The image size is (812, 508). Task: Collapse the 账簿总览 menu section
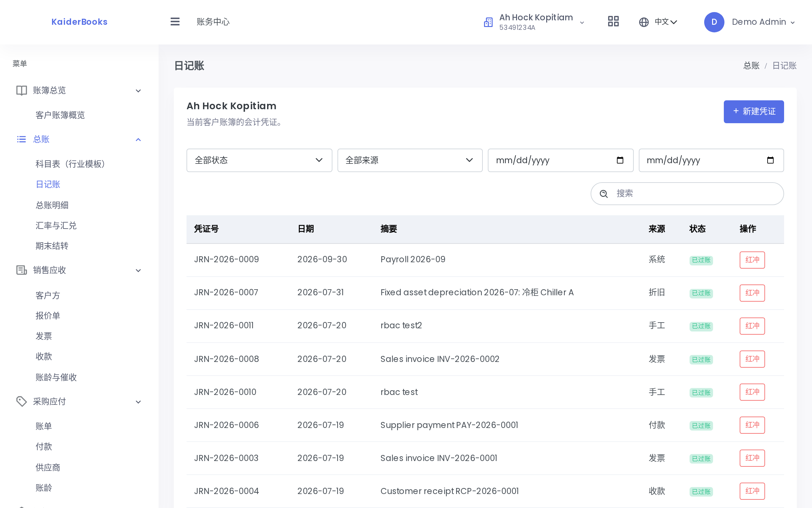click(x=138, y=91)
